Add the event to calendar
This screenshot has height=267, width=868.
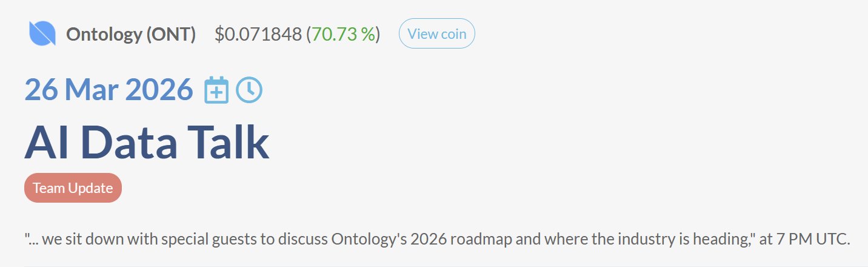coord(216,90)
